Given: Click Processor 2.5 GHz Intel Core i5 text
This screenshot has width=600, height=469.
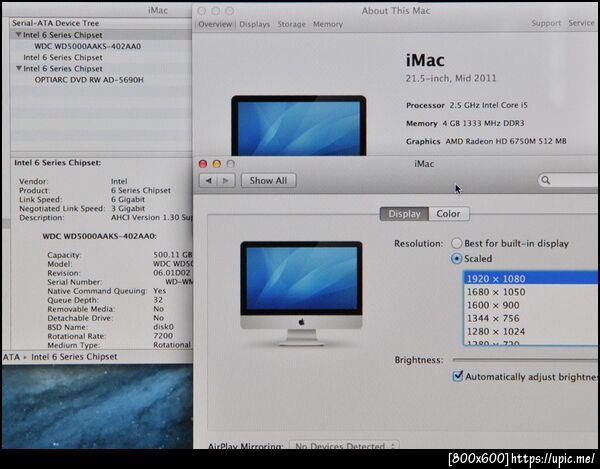Looking at the screenshot, I should pyautogui.click(x=466, y=105).
